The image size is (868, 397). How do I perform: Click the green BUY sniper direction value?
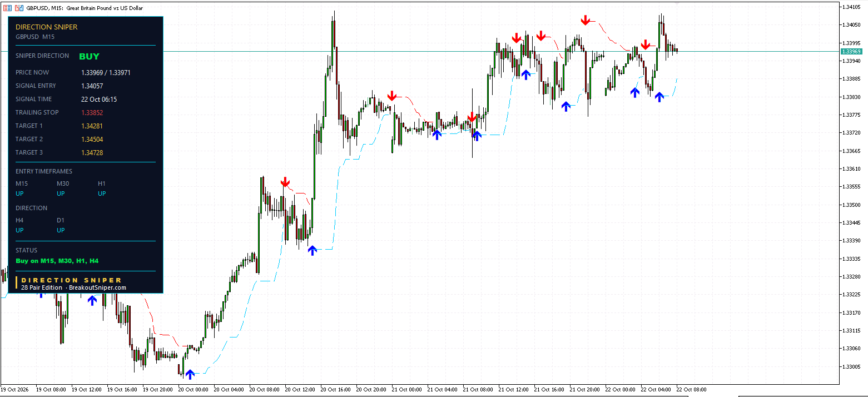pyautogui.click(x=89, y=56)
